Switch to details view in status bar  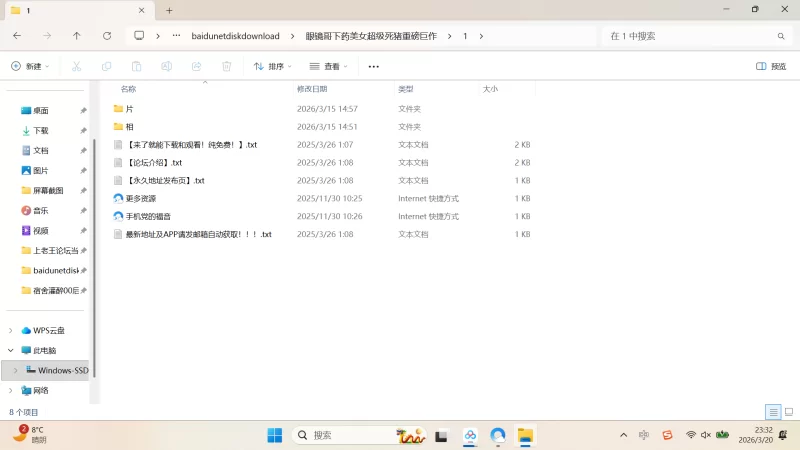point(773,412)
